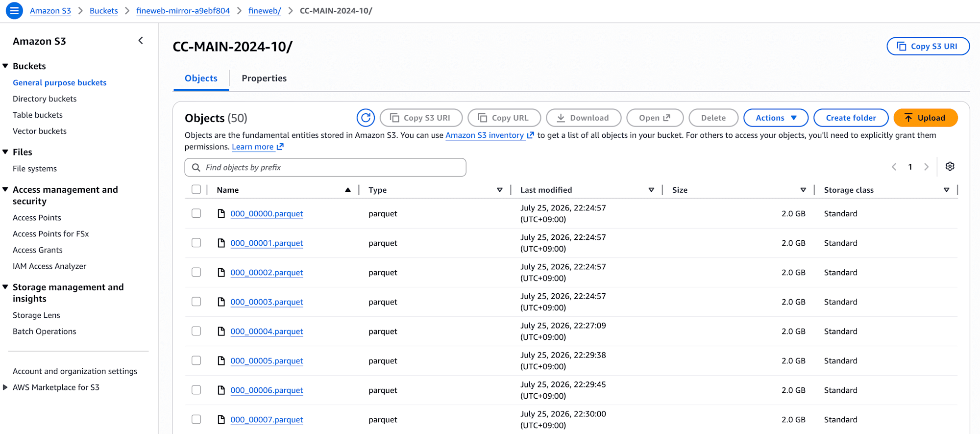Sort objects by Name column arrow
980x434 pixels.
pos(348,190)
